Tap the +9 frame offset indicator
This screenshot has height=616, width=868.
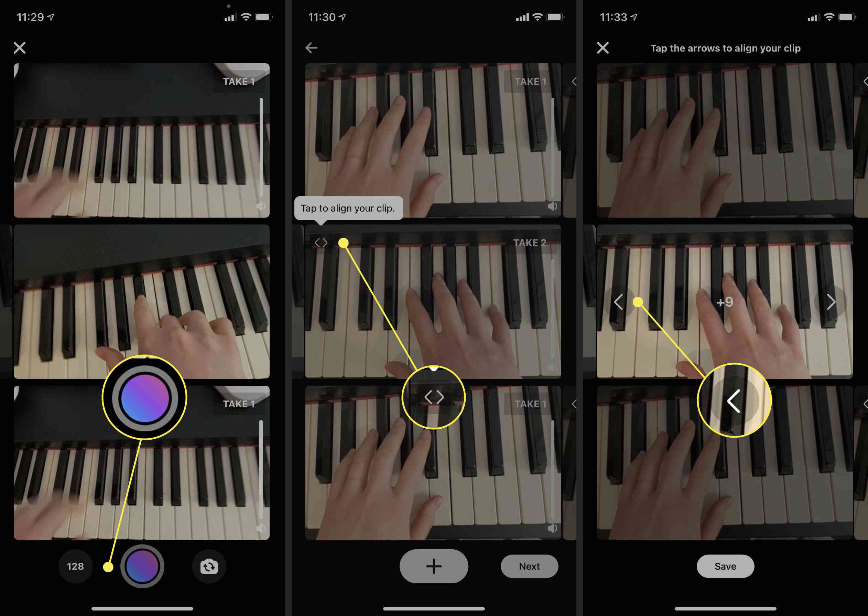click(724, 302)
